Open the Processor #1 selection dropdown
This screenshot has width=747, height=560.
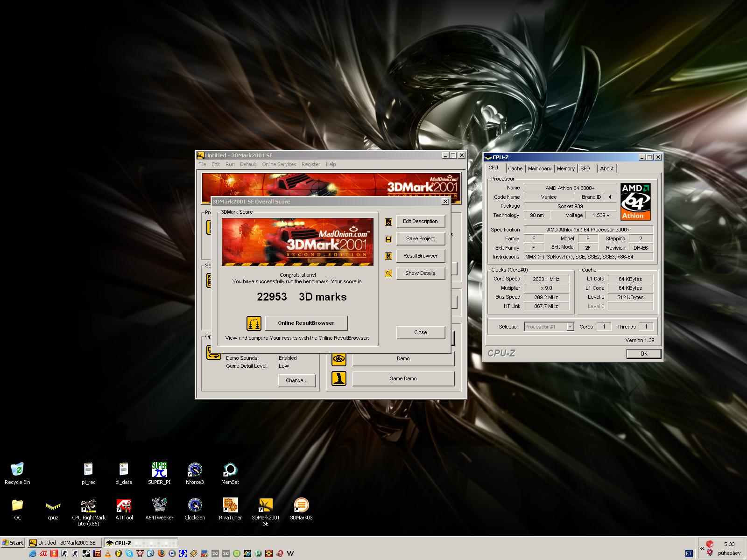[549, 327]
